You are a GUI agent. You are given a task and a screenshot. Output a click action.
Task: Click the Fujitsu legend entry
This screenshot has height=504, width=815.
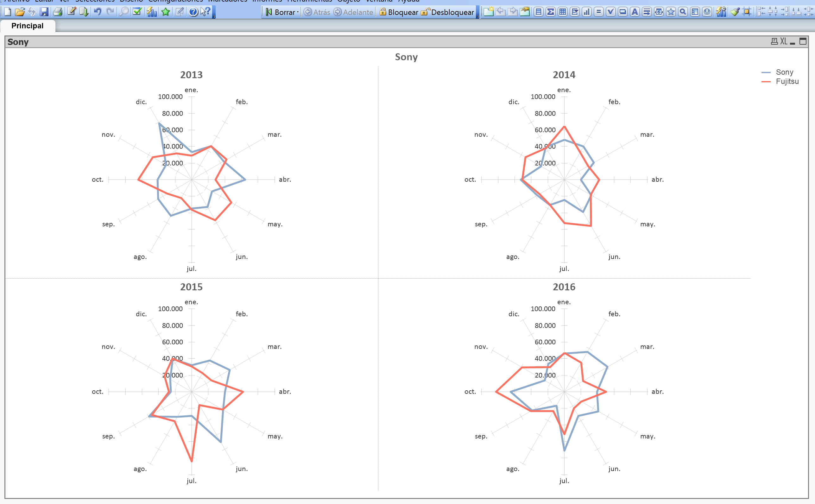[787, 82]
